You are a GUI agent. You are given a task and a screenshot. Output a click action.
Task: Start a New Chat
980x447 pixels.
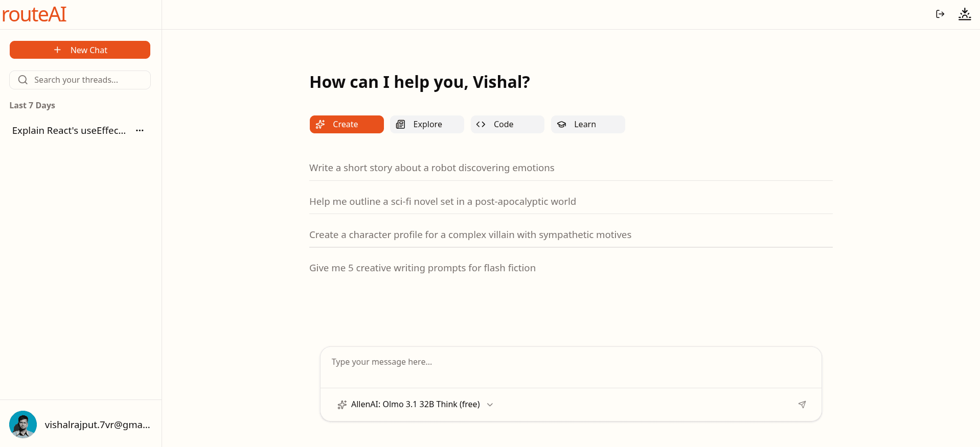point(80,50)
